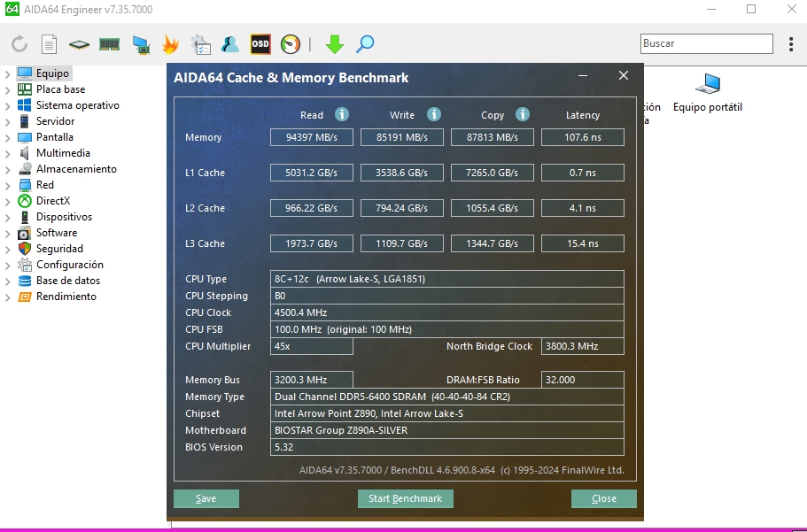Click the Buscar search field
Viewport: 807px width, 532px height.
tap(707, 43)
